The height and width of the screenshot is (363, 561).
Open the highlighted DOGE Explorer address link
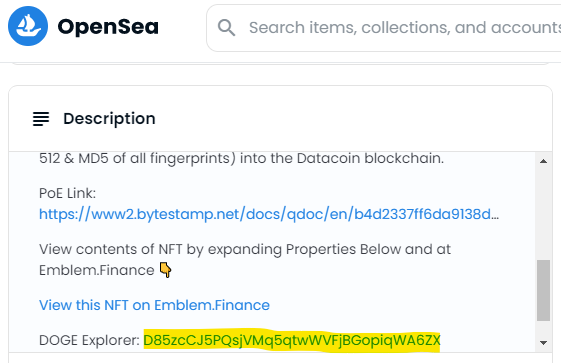click(x=292, y=340)
